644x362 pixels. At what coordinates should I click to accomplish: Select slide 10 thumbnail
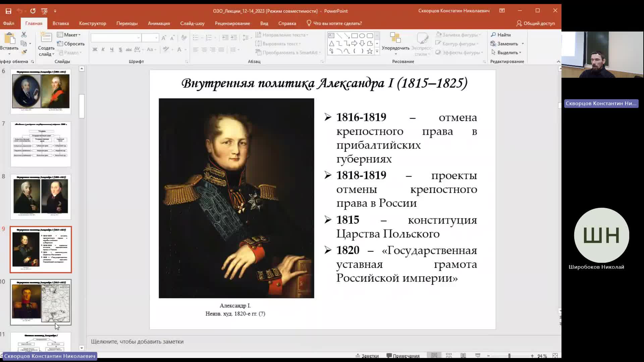[x=41, y=302]
